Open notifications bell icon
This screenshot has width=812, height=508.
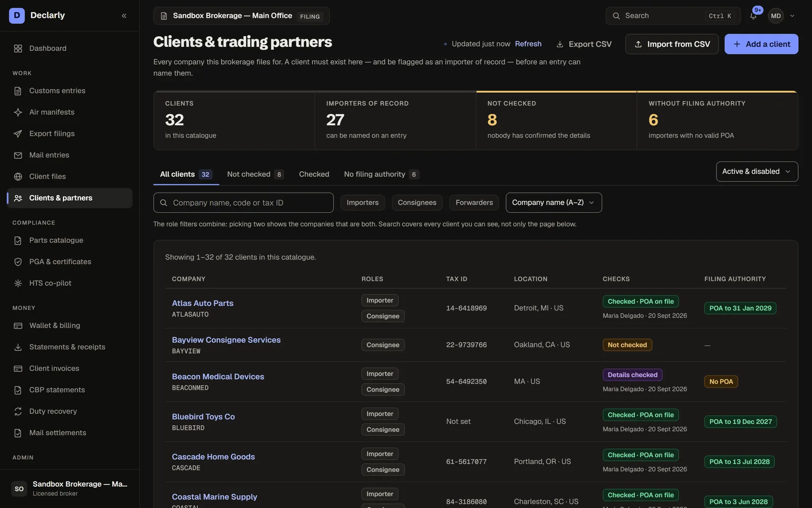click(753, 16)
